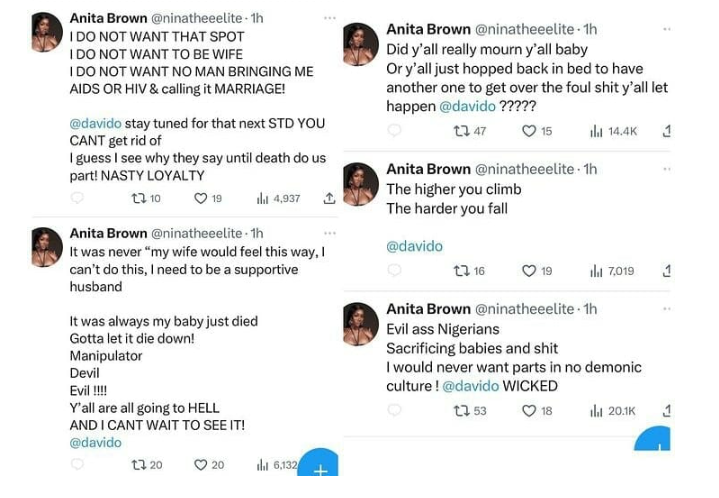Reply to the "Did y'all really mourn" tweet
This screenshot has width=719, height=498.
tap(394, 131)
